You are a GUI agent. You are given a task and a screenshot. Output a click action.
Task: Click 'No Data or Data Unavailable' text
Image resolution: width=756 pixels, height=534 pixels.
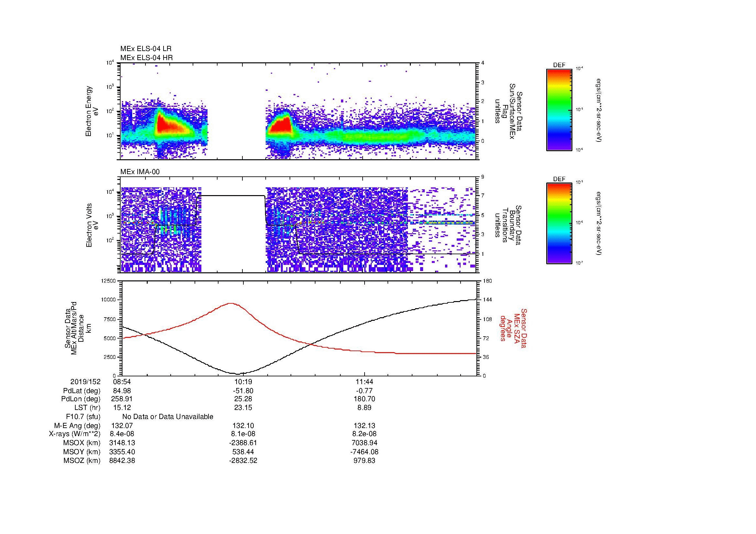tap(168, 417)
